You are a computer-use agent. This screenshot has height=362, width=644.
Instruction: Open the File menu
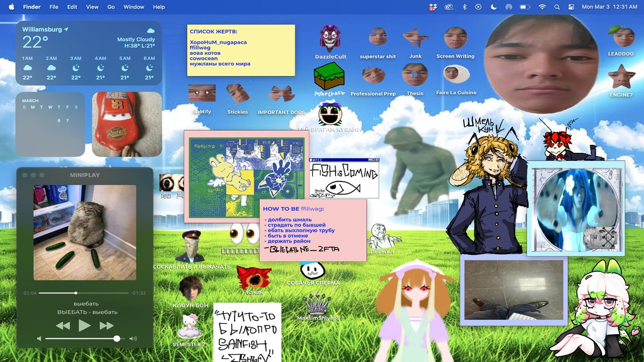coord(54,7)
